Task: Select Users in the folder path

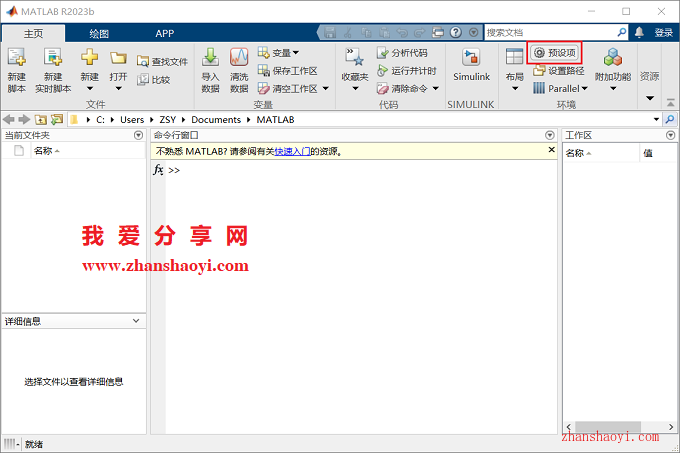Action: [132, 120]
